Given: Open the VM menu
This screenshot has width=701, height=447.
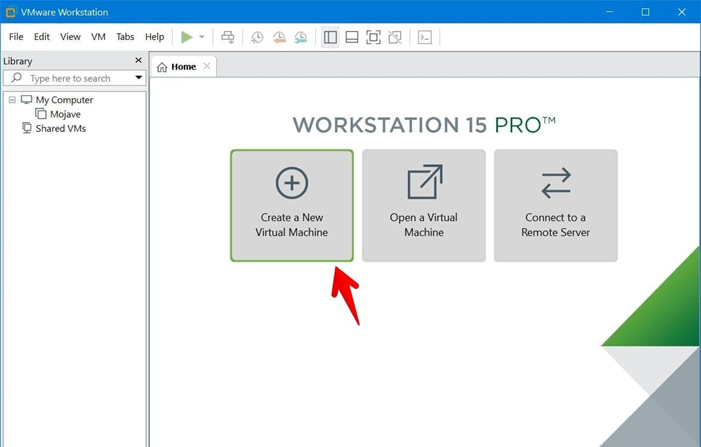Looking at the screenshot, I should 98,37.
